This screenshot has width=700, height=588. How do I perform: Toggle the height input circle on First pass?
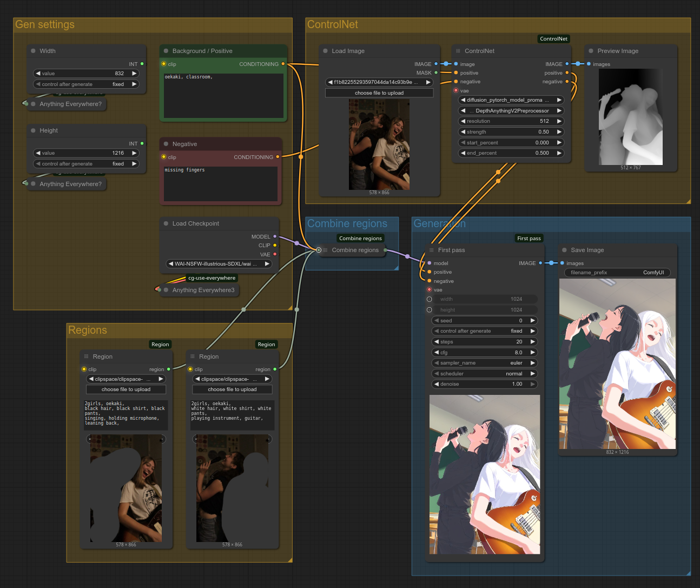[x=430, y=310]
